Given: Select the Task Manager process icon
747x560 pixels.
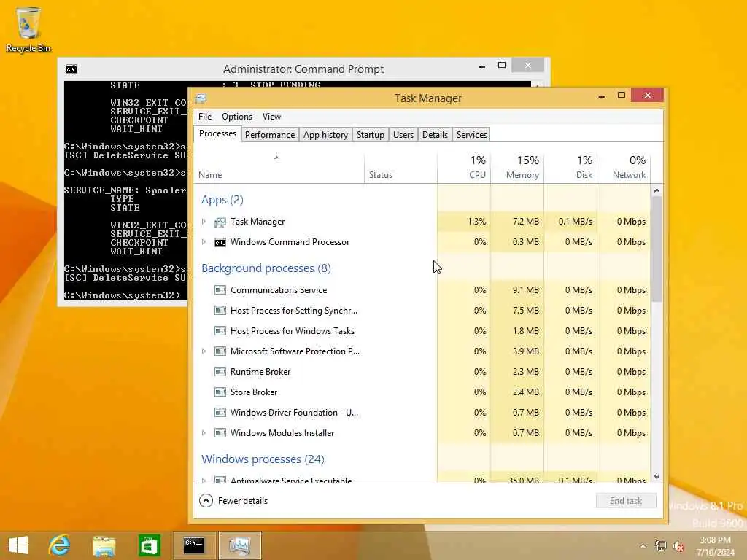Looking at the screenshot, I should point(220,222).
